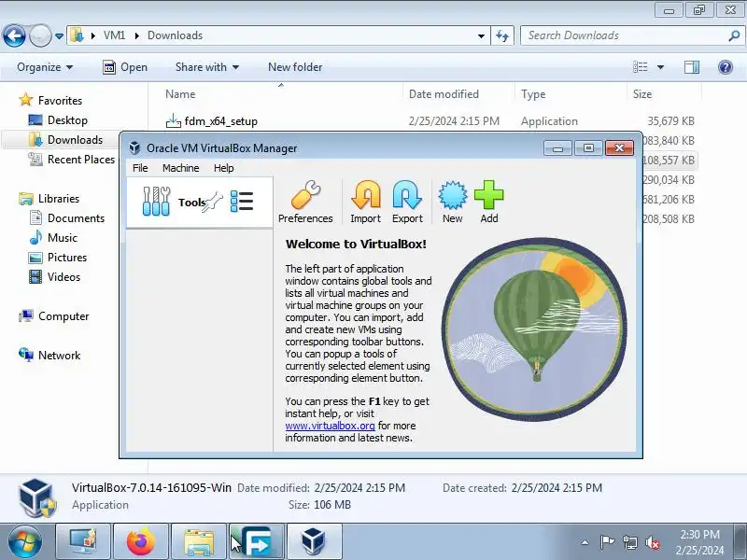Click Export appliance icon
The height and width of the screenshot is (560, 747).
(407, 202)
